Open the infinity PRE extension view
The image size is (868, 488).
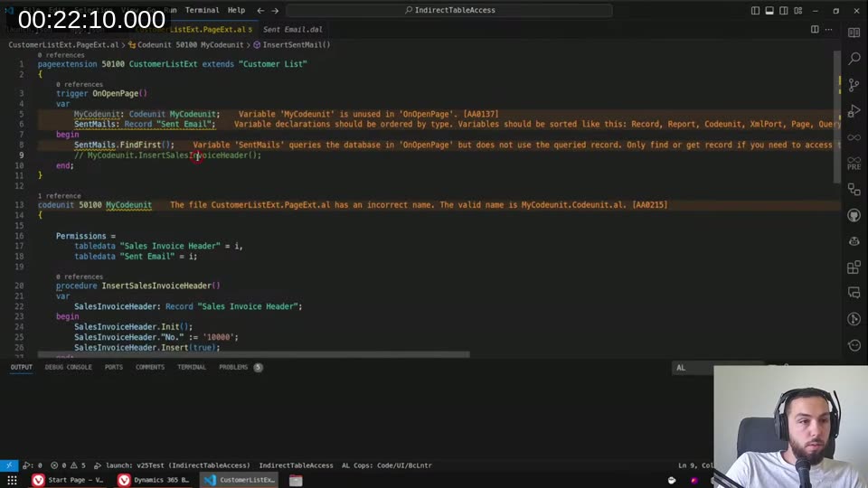pyautogui.click(x=854, y=164)
